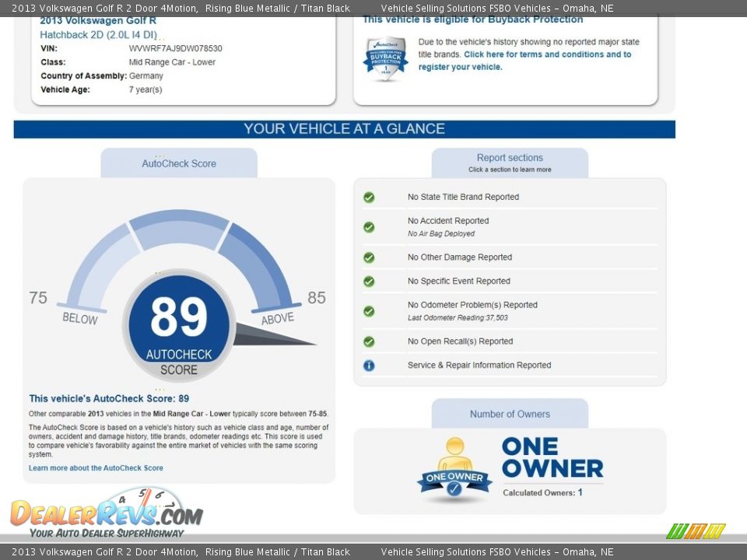747x560 pixels.
Task: Open the 2013 Volkswagen Golf R title link
Action: click(98, 21)
